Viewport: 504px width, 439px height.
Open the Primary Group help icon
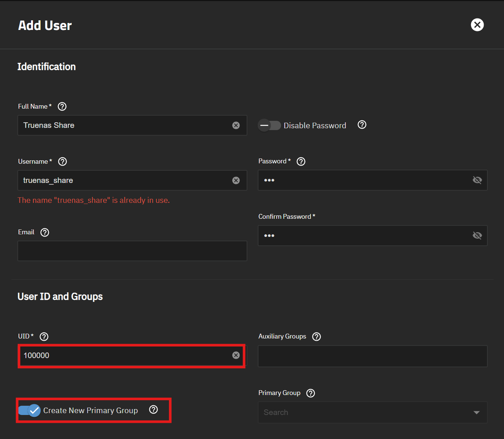click(311, 393)
